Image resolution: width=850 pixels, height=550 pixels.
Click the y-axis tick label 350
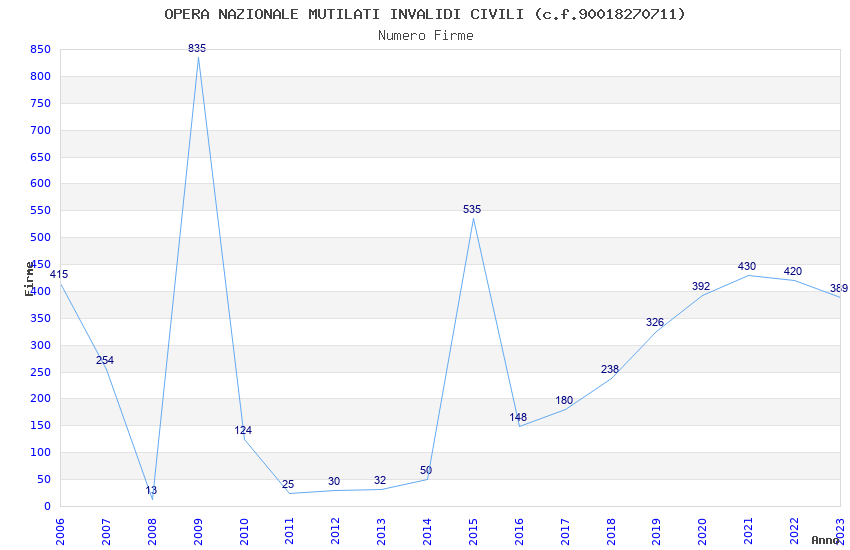[40, 318]
